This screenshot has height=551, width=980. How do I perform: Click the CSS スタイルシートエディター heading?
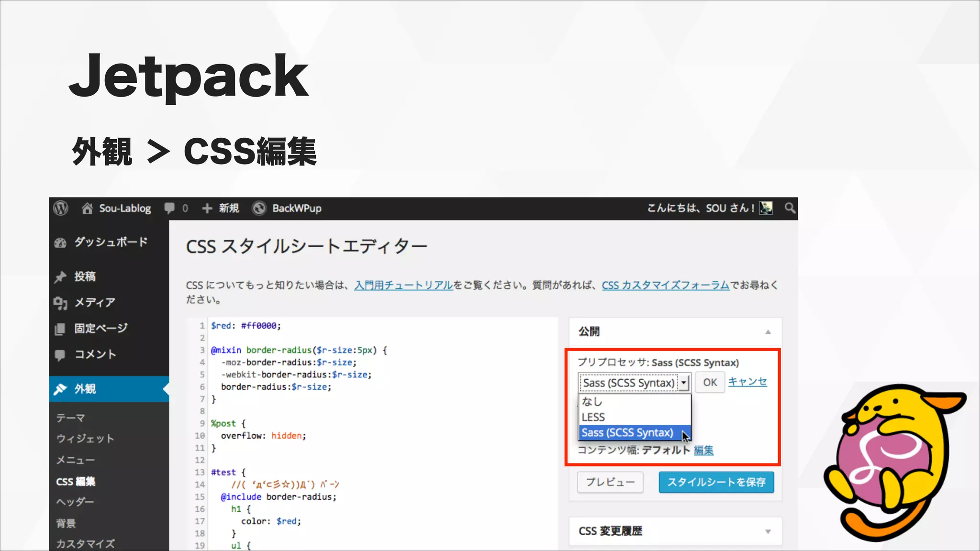click(x=306, y=247)
